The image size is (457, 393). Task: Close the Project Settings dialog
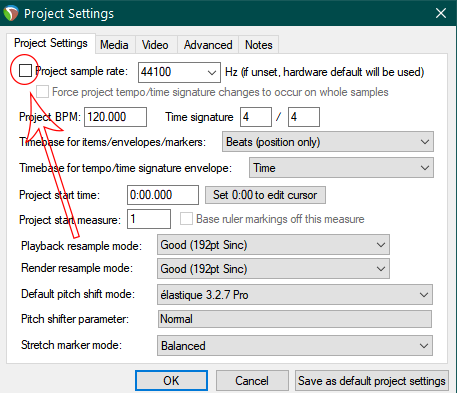coord(441,13)
